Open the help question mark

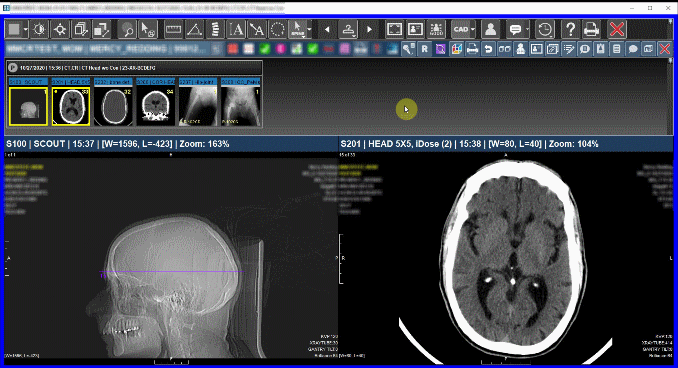pos(570,29)
